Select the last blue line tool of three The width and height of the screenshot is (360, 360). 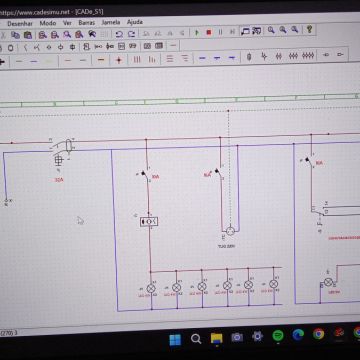[x=232, y=57]
